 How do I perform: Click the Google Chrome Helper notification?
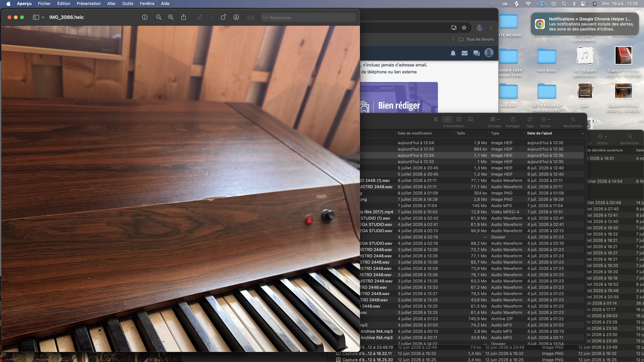point(585,24)
